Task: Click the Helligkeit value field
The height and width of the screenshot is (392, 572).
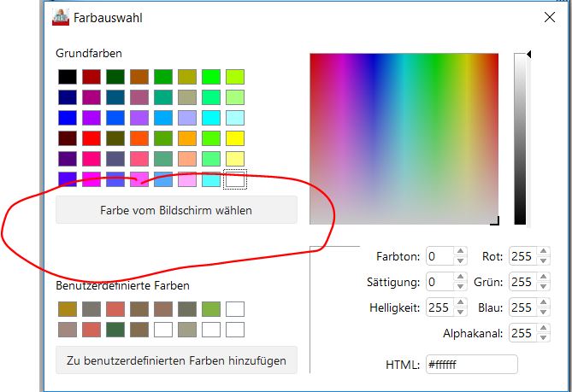Action: (440, 307)
